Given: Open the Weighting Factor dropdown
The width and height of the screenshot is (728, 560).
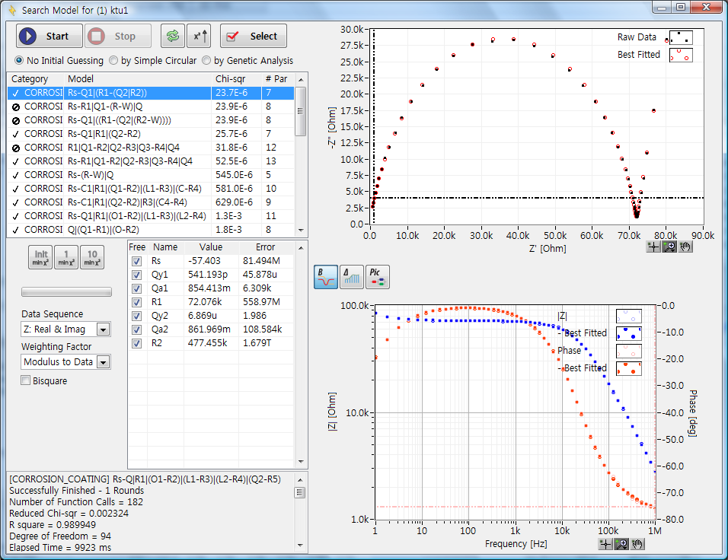Looking at the screenshot, I should coord(103,363).
